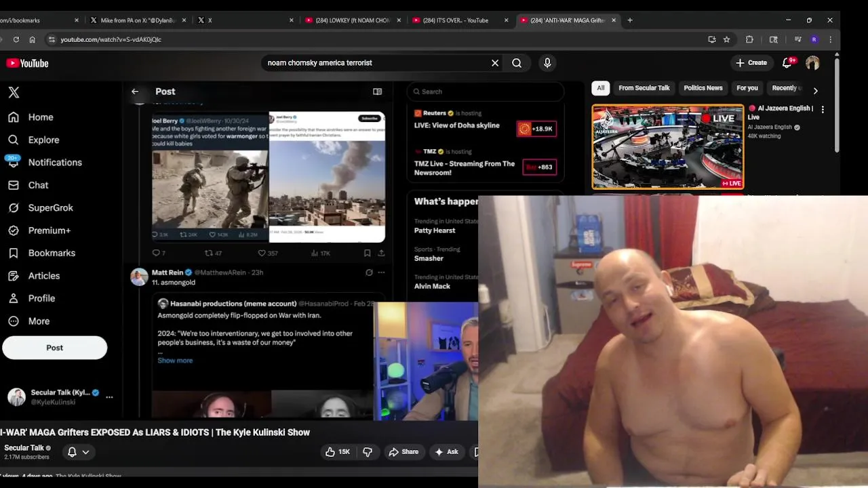The height and width of the screenshot is (488, 868).
Task: Click More in X sidebar
Action: point(28,321)
